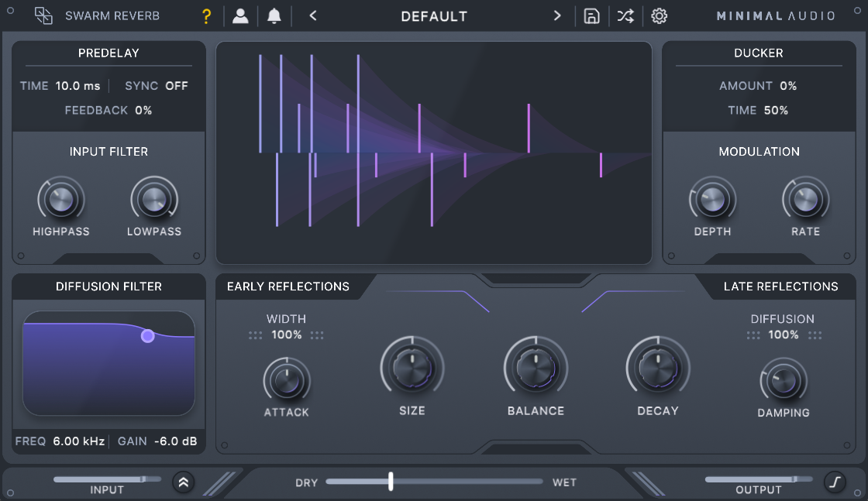Open the DEFAULT preset name menu

tap(434, 16)
